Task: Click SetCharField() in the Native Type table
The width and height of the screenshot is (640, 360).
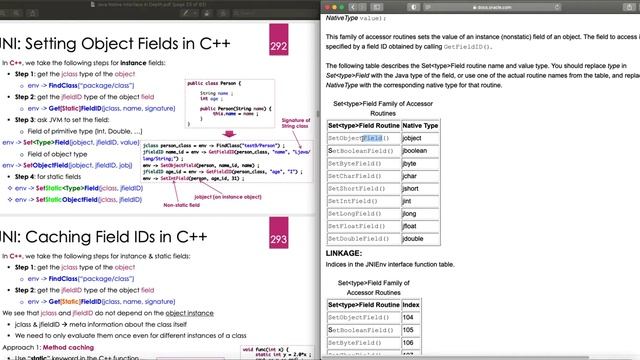Action: pos(354,176)
